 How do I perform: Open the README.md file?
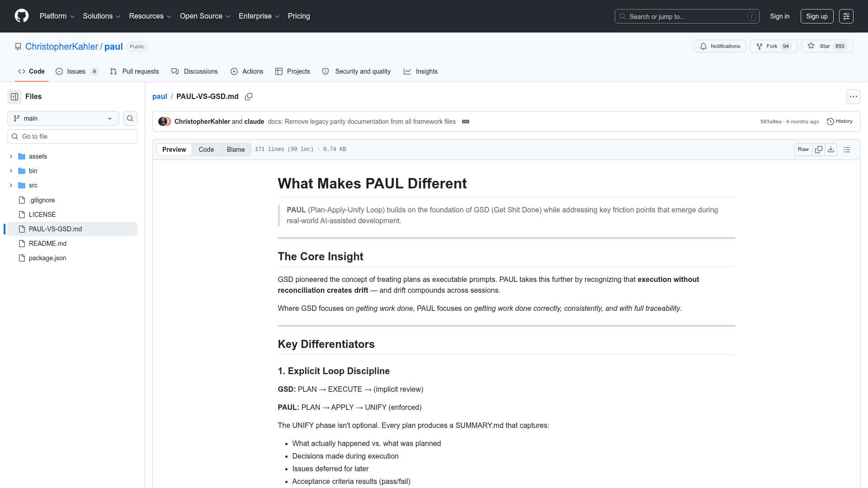pos(72,244)
